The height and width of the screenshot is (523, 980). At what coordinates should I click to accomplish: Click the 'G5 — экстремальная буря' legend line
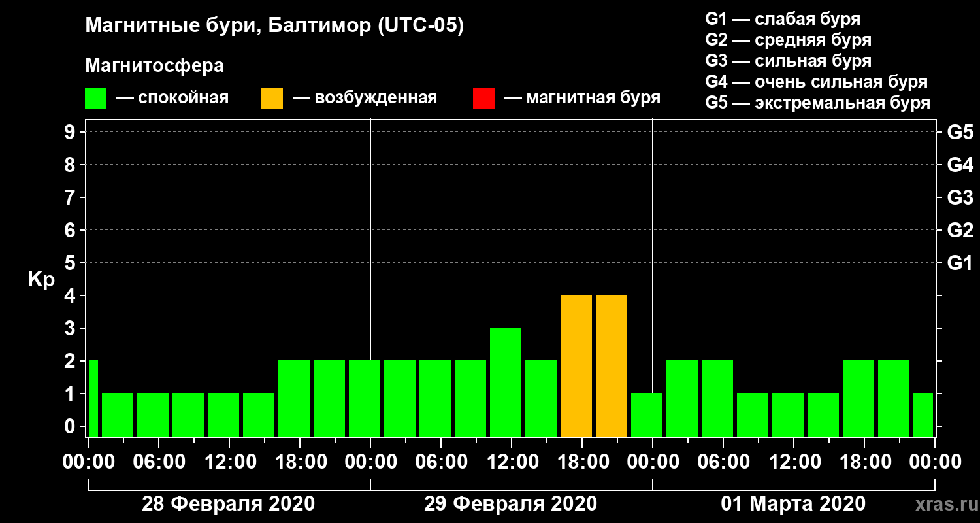point(818,103)
